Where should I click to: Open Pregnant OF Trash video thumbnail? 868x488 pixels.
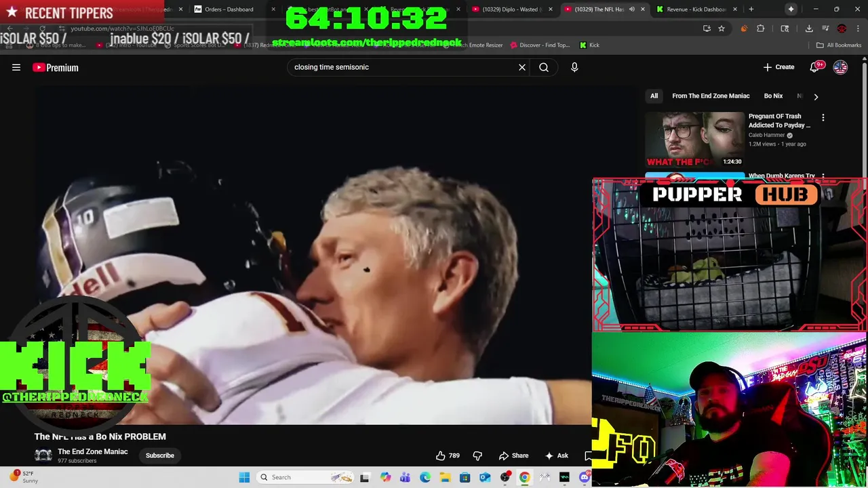point(694,140)
